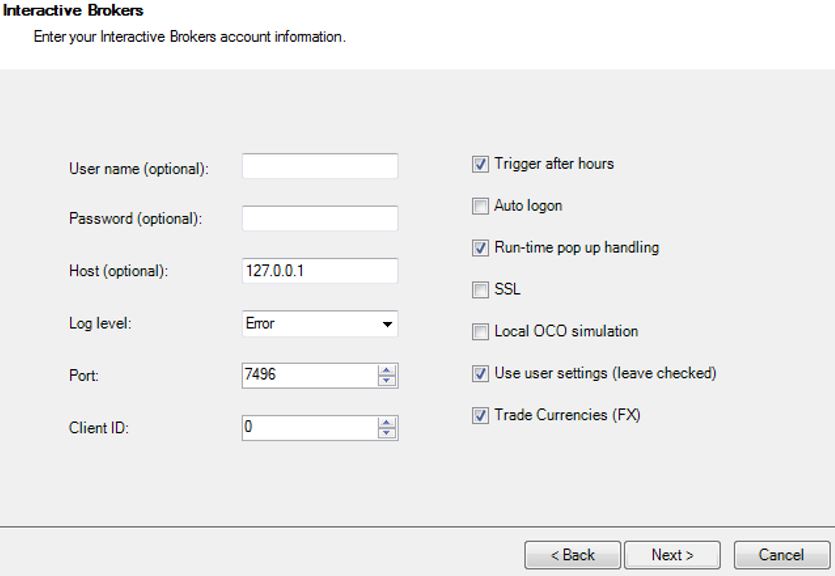Go to the previous step with Back
Viewport: 835px width, 576px height.
572,555
